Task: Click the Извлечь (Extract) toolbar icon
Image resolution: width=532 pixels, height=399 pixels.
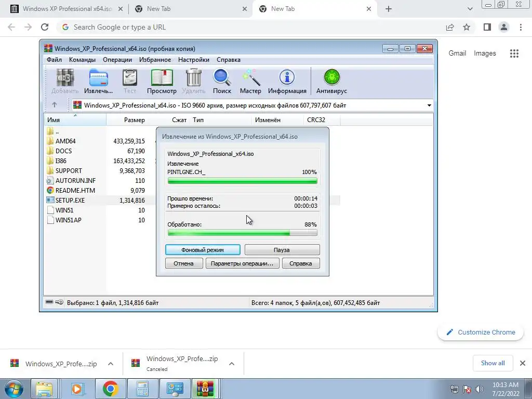Action: coord(98,82)
